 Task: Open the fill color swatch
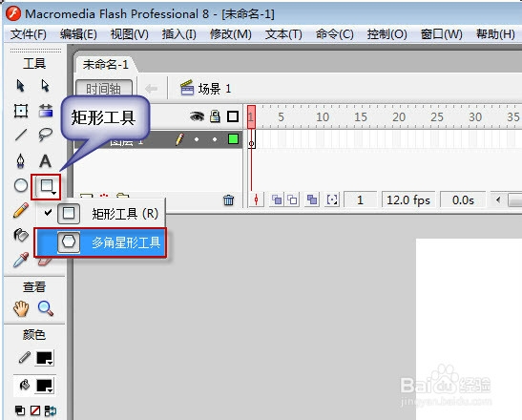pos(45,386)
